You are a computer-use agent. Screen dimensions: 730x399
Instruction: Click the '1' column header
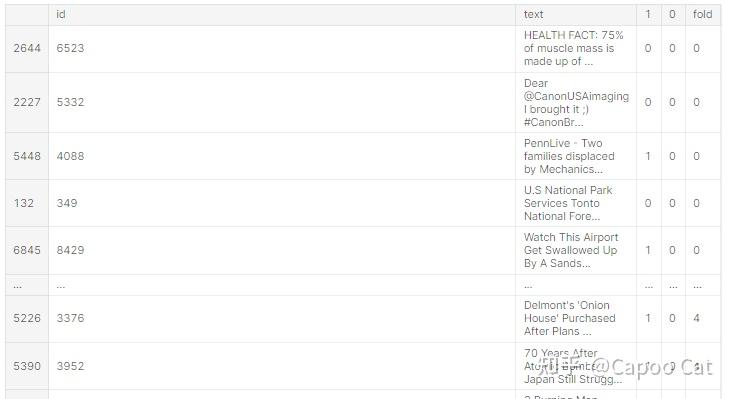coord(648,14)
